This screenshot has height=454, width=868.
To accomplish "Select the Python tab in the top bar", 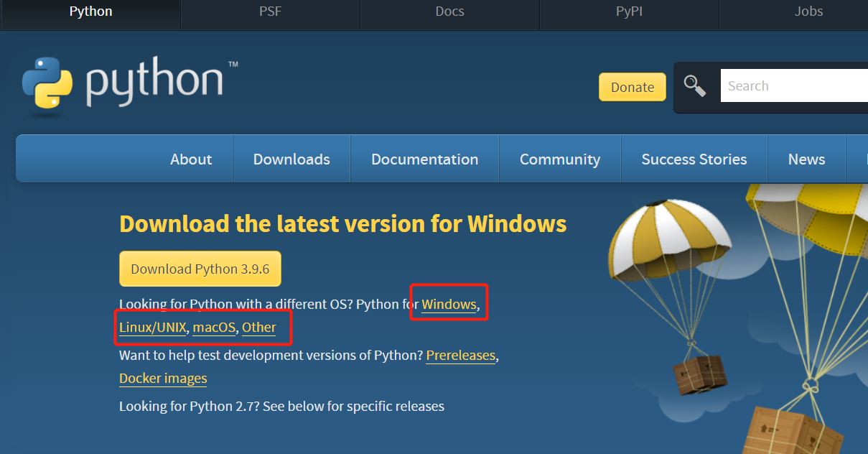I will pos(90,11).
